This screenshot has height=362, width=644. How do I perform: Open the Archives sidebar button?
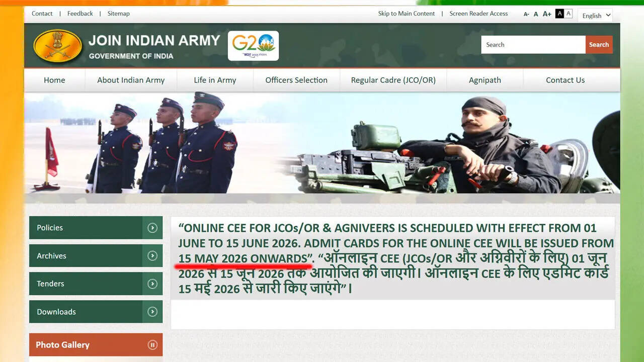[x=96, y=256]
